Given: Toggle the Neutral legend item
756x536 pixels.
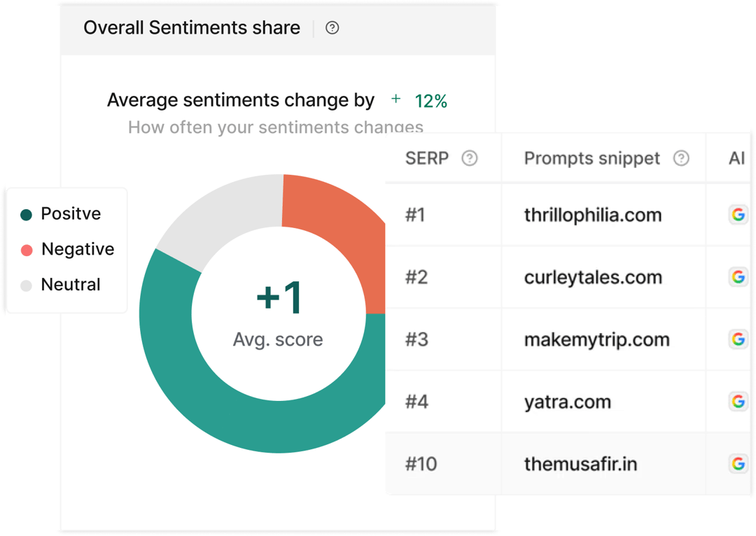Looking at the screenshot, I should (x=61, y=285).
